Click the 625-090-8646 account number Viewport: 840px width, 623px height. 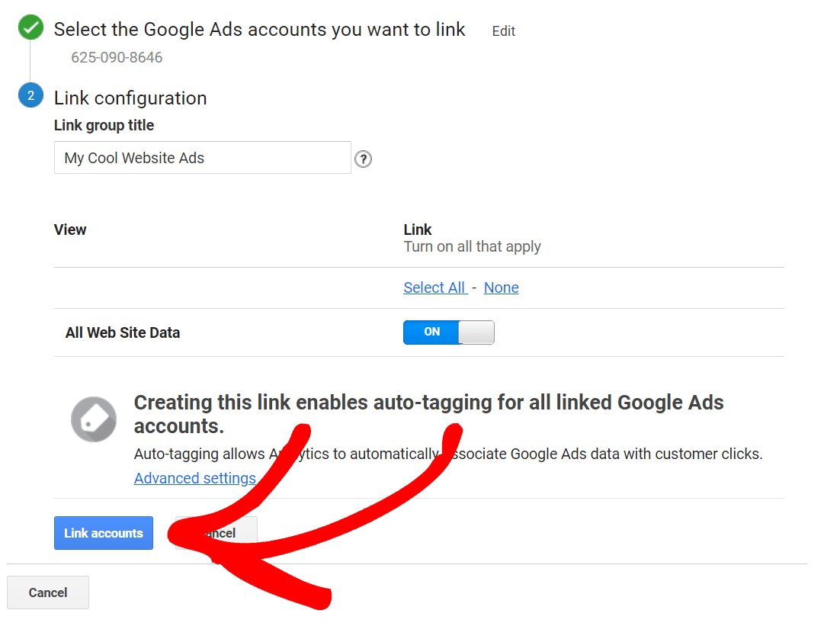click(x=117, y=57)
